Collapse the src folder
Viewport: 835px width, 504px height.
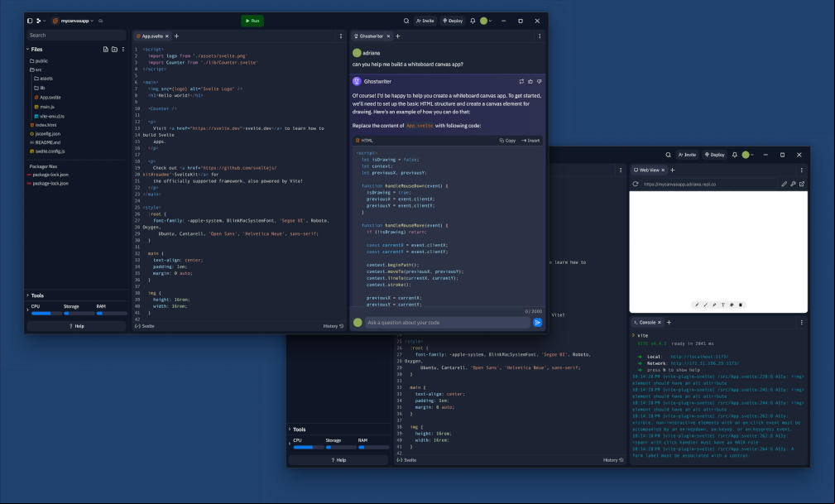36,70
